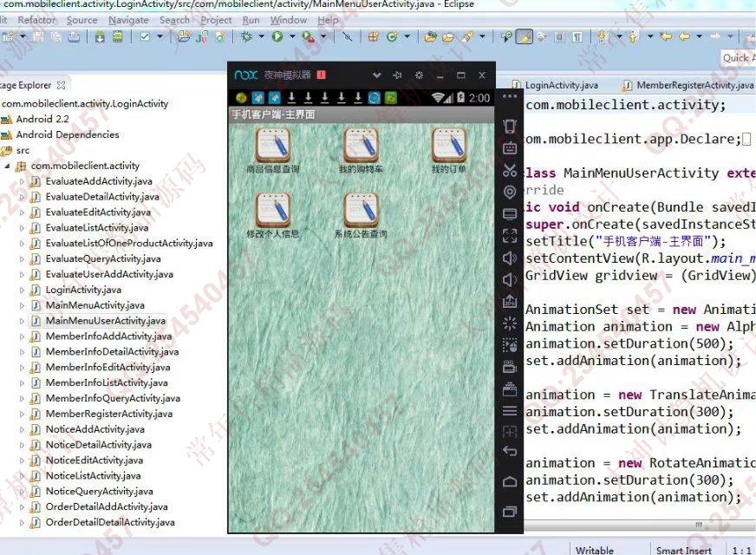Toggle Show Whitespace Characters pilcrow button
The height and width of the screenshot is (555, 756).
[577, 36]
